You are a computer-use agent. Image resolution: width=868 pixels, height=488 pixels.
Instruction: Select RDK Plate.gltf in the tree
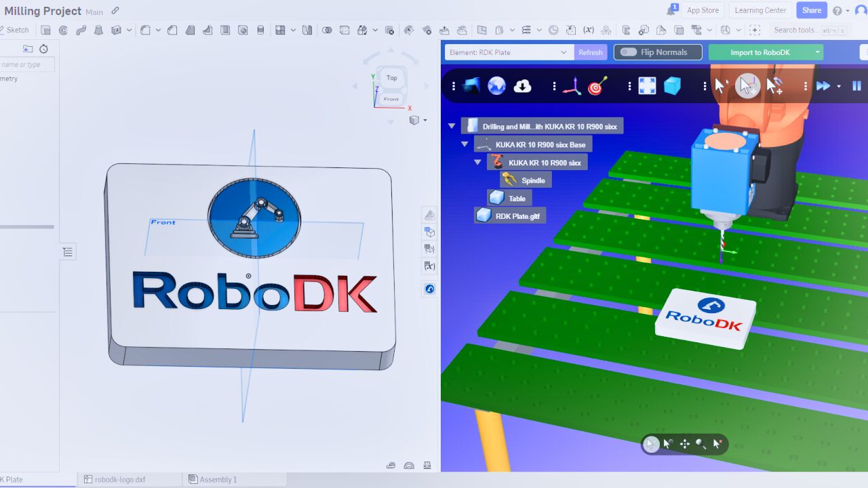click(x=512, y=216)
